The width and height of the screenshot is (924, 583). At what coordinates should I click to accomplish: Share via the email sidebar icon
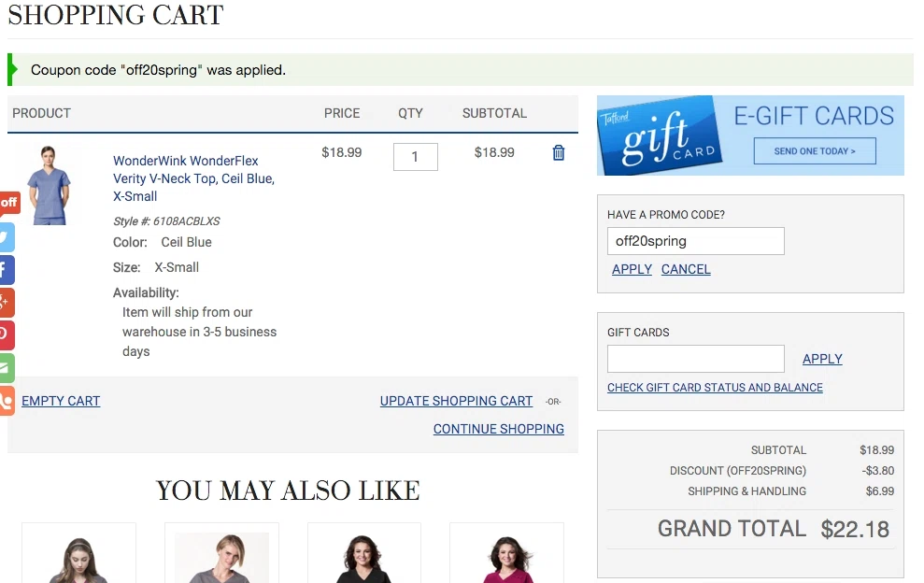[x=7, y=368]
